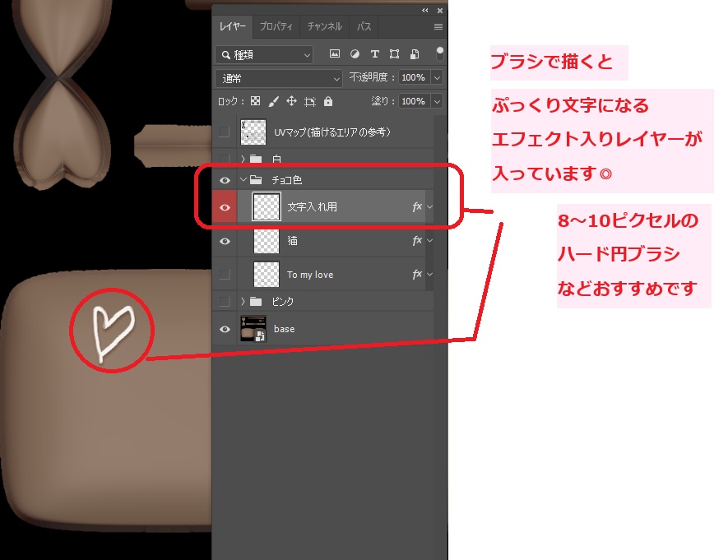Lock position move icon
This screenshot has width=728, height=560.
[291, 101]
